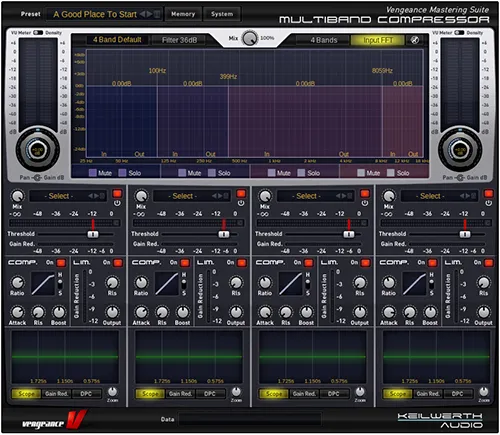
Task: Click the 100Hz crossover label
Action: coord(157,71)
